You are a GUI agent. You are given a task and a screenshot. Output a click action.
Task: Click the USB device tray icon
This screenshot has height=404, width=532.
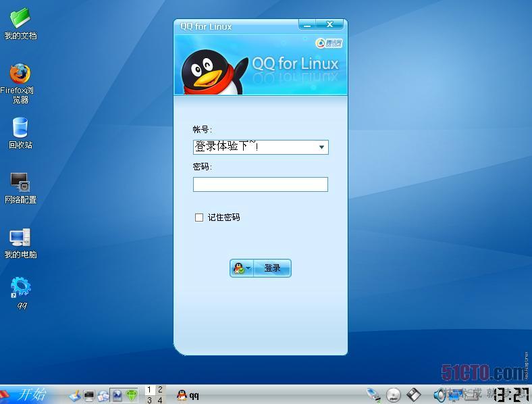(x=373, y=395)
